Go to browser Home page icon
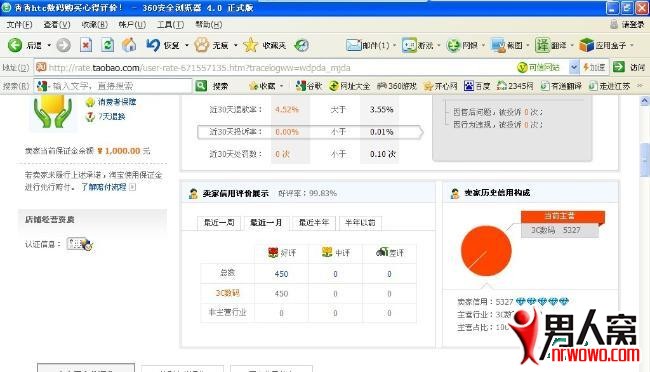650x372 pixels. 129,45
